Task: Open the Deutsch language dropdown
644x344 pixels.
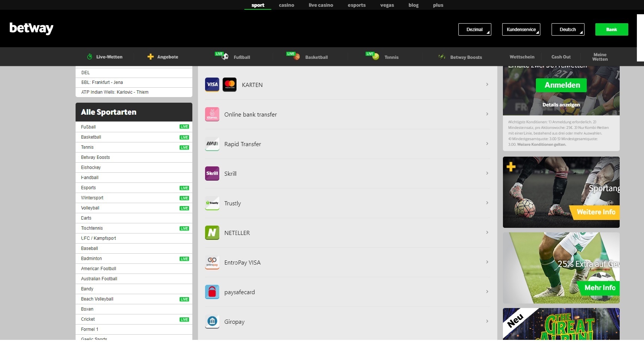Action: [x=568, y=30]
